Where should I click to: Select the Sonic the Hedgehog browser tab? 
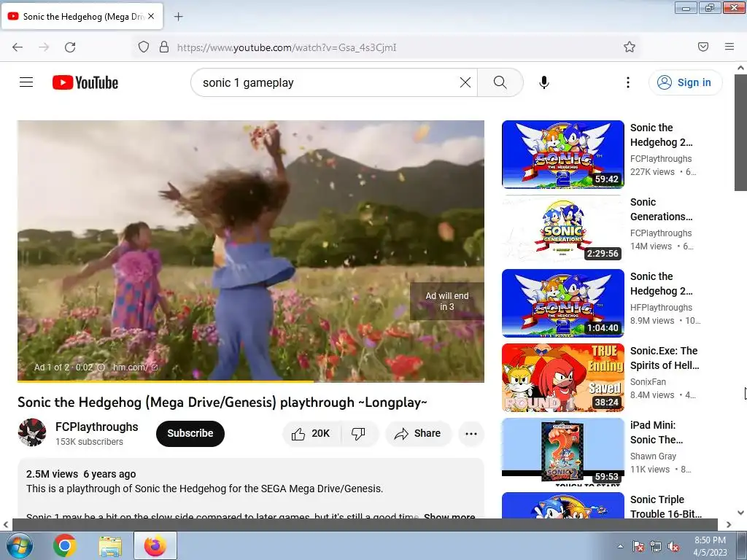tap(82, 16)
